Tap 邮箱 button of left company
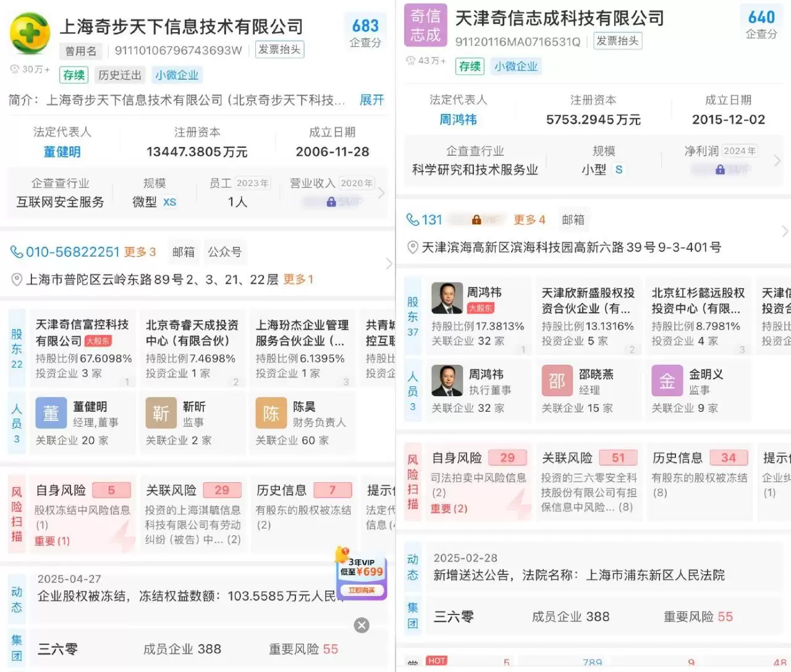Screen dimensions: 791x672 (184, 252)
